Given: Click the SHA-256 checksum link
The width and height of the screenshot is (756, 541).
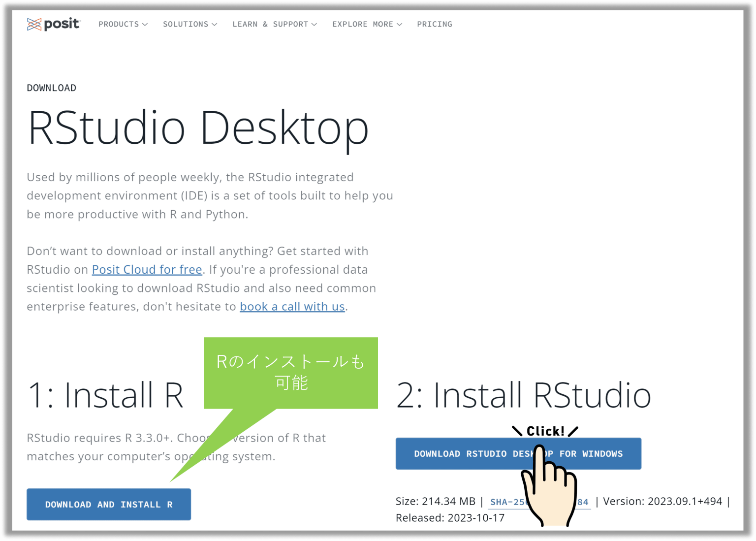Looking at the screenshot, I should [539, 502].
